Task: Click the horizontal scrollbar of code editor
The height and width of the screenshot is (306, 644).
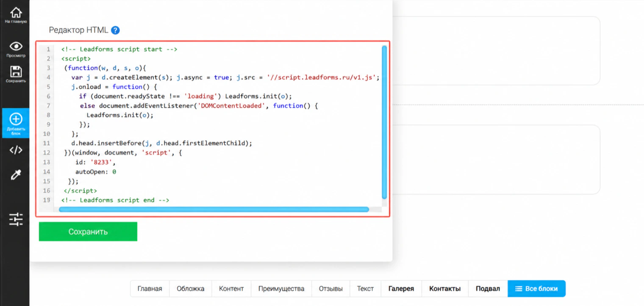Action: [x=214, y=209]
